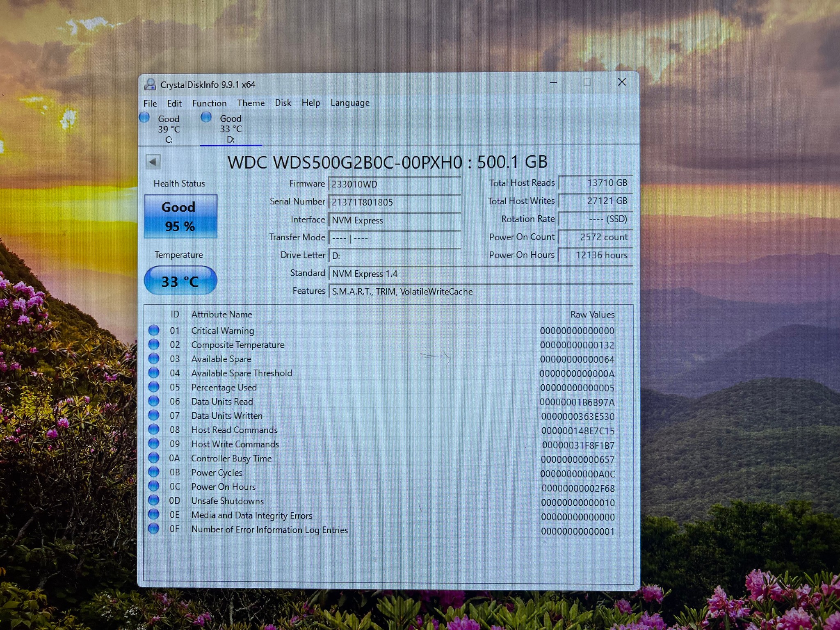Click the status dot for Data Units Written
This screenshot has height=630, width=840.
tap(154, 415)
